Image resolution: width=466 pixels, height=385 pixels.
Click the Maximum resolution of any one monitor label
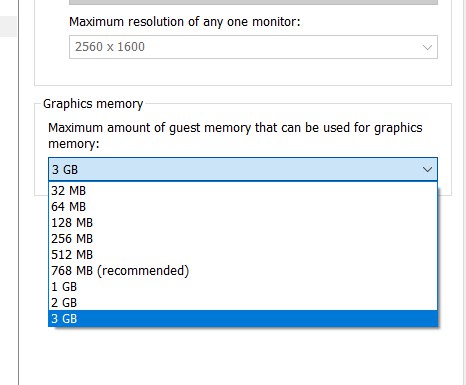[x=185, y=22]
